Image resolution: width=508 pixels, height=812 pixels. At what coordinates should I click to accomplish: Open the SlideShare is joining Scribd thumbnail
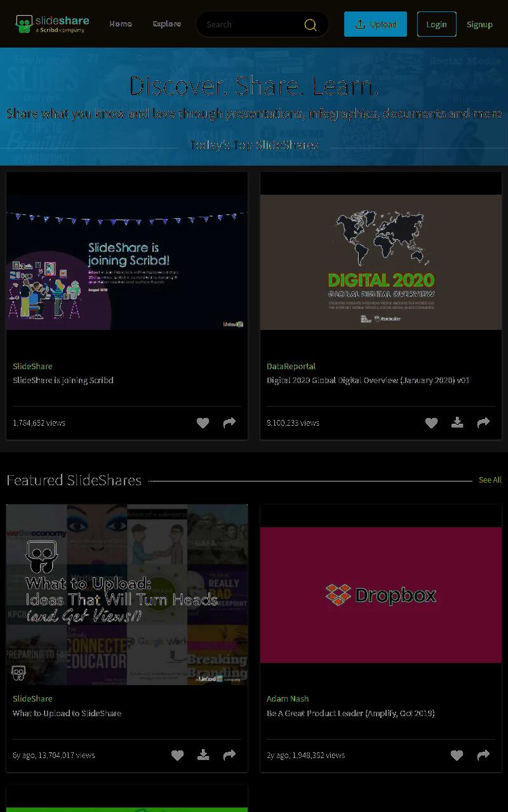(x=127, y=262)
